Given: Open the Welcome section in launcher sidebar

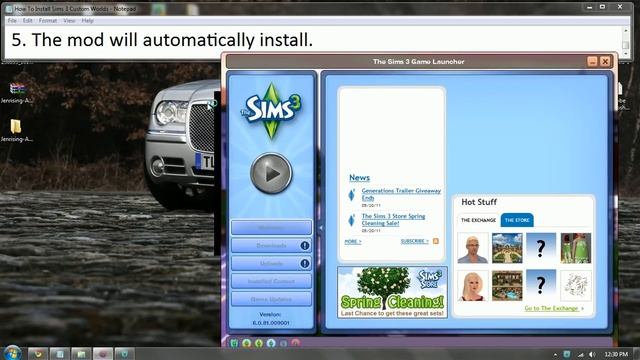Looking at the screenshot, I should tap(271, 227).
